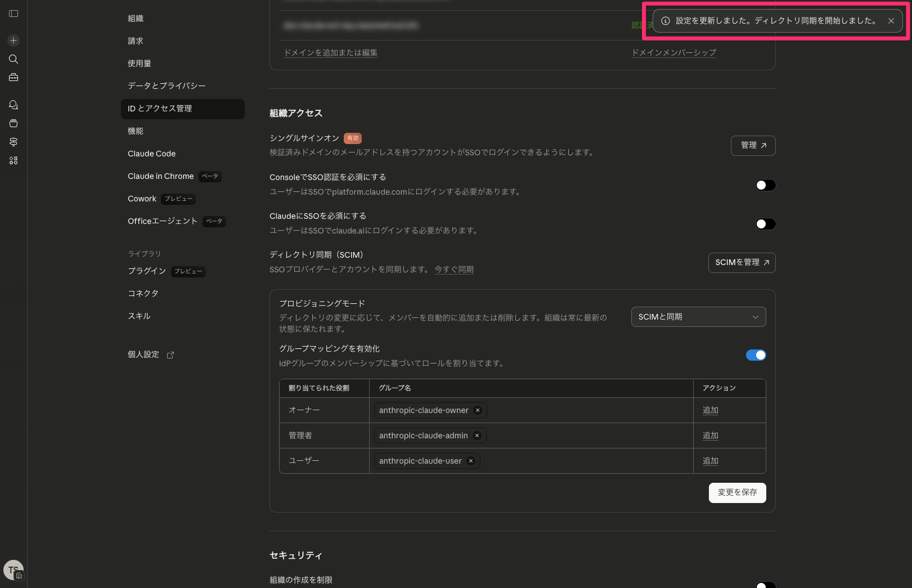Click the SCIMを管理 button
The height and width of the screenshot is (588, 912).
[x=742, y=263]
